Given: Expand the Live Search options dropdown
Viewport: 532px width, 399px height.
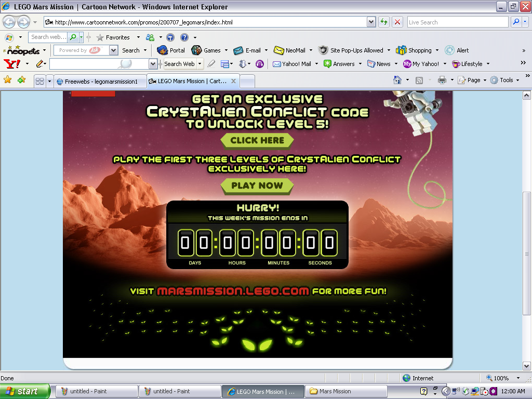Looking at the screenshot, I should 525,22.
